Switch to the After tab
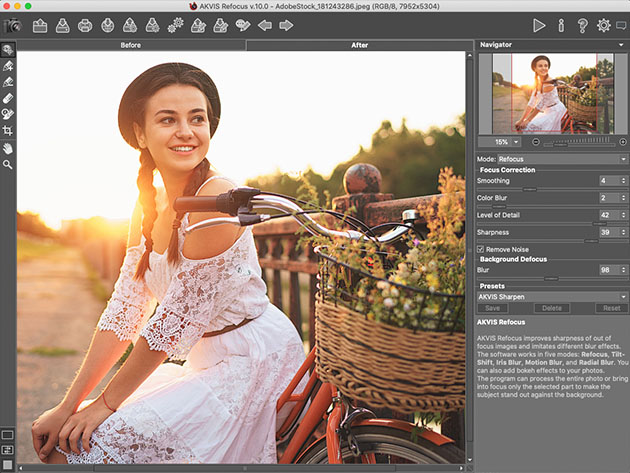Image resolution: width=630 pixels, height=473 pixels. [359, 45]
